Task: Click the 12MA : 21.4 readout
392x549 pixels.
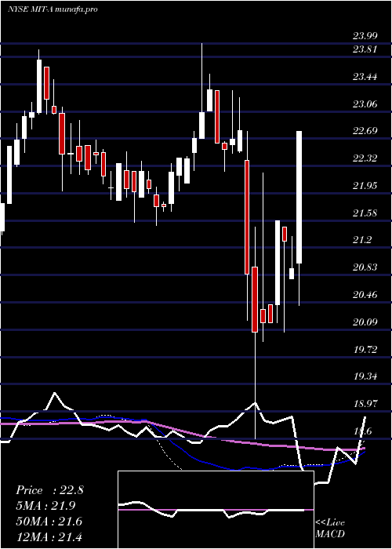Action: click(x=49, y=536)
